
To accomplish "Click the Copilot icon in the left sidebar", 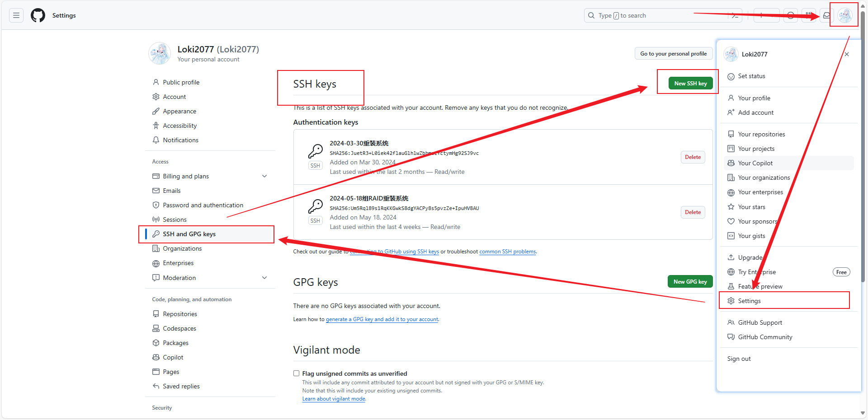I will [x=156, y=357].
